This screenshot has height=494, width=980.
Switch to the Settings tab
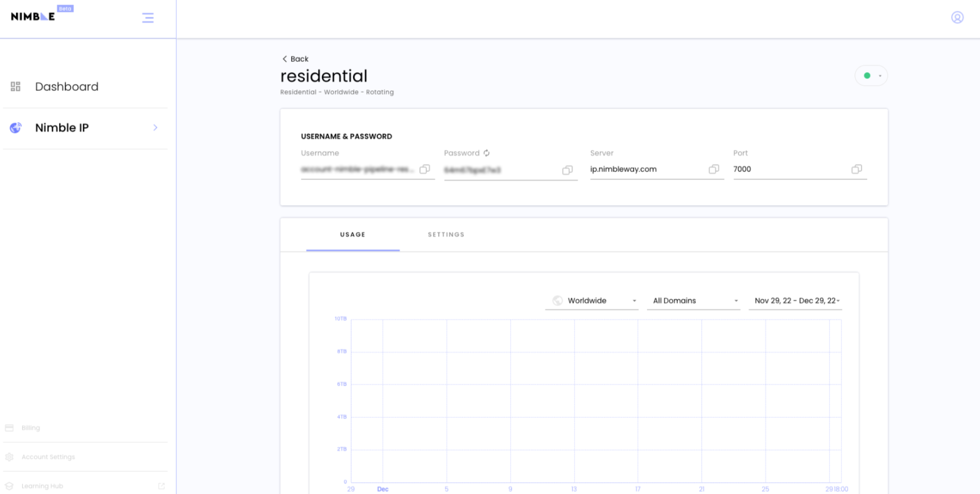pyautogui.click(x=446, y=235)
